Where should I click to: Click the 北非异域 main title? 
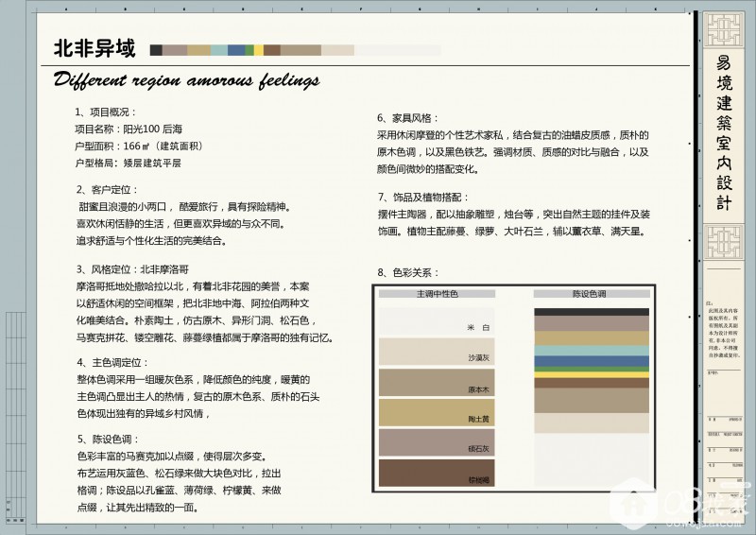94,48
